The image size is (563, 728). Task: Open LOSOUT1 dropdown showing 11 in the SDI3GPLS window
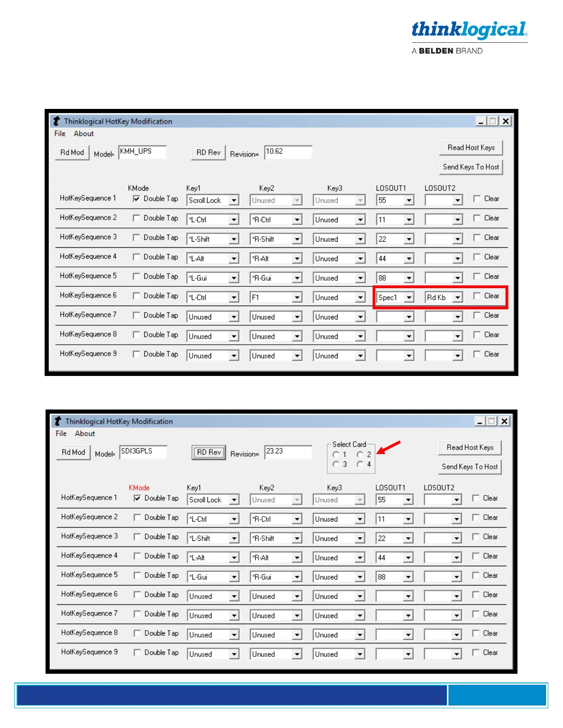pos(408,519)
